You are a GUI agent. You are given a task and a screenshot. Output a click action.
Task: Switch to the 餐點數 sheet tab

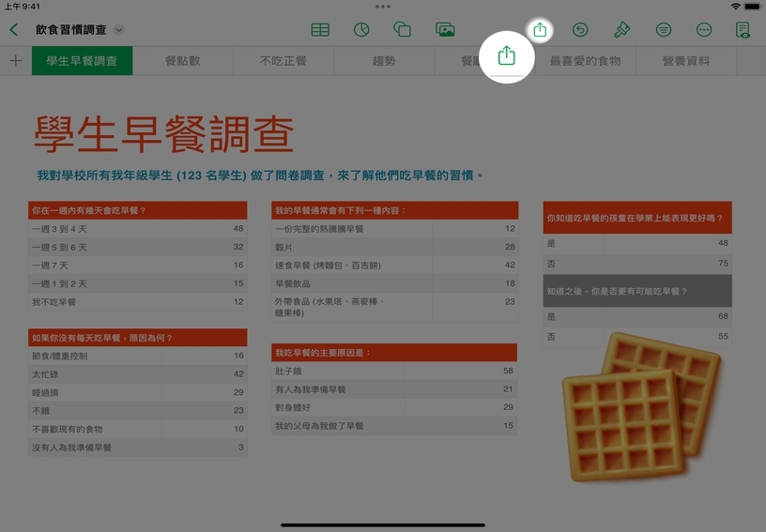pos(182,61)
